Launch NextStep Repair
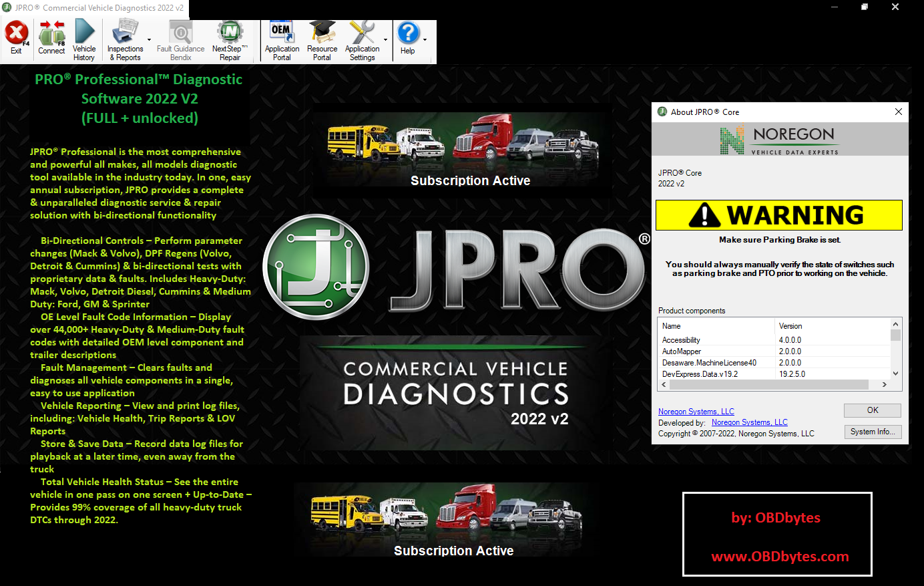This screenshot has height=586, width=924. click(x=230, y=33)
